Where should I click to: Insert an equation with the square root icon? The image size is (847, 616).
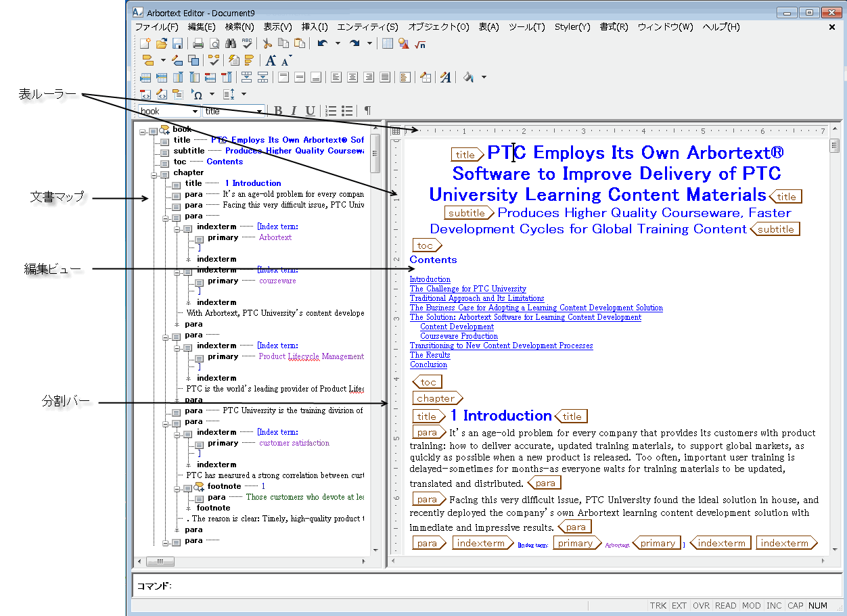(x=420, y=44)
